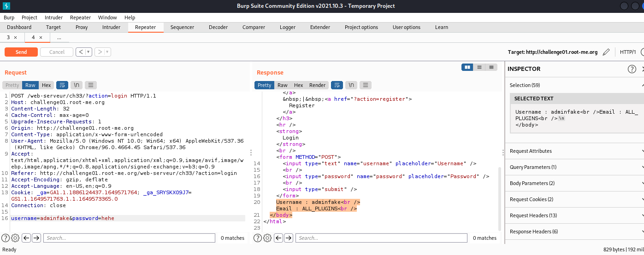
Task: Jump to next match in response search
Action: [289, 238]
